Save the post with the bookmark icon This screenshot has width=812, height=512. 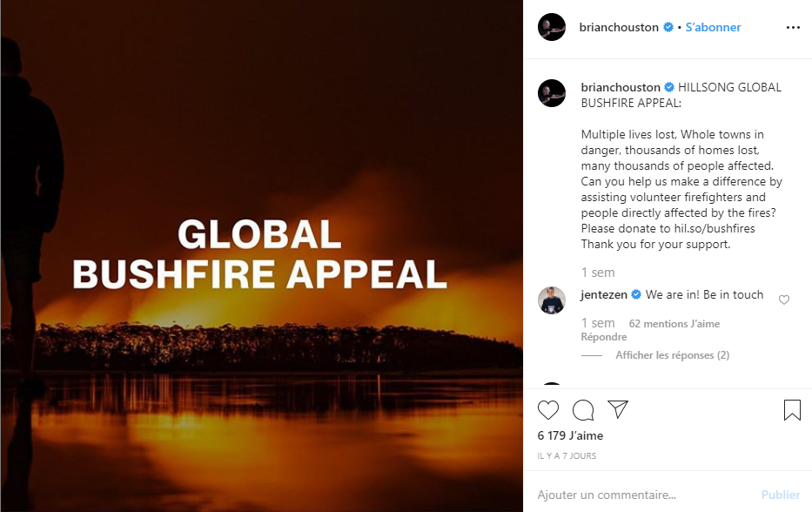click(x=792, y=410)
